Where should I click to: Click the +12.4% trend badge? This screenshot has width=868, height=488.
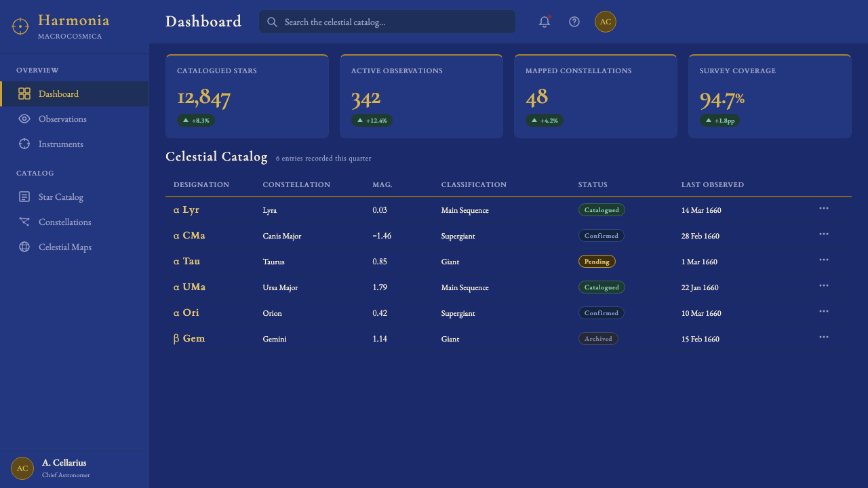coord(372,121)
